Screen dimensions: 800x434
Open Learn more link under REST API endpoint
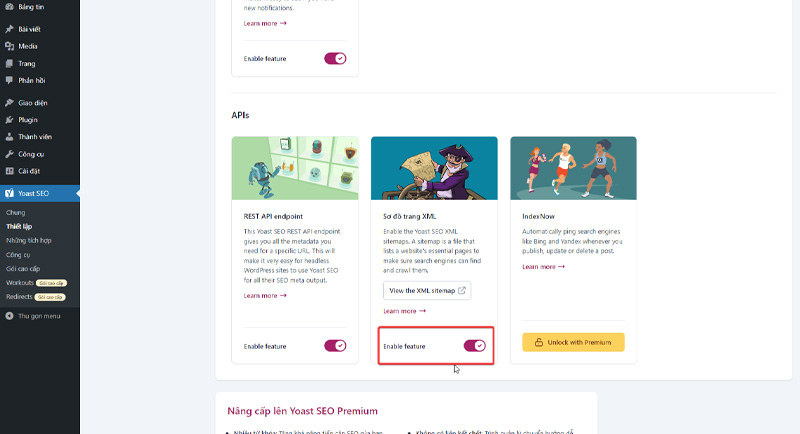pos(265,295)
